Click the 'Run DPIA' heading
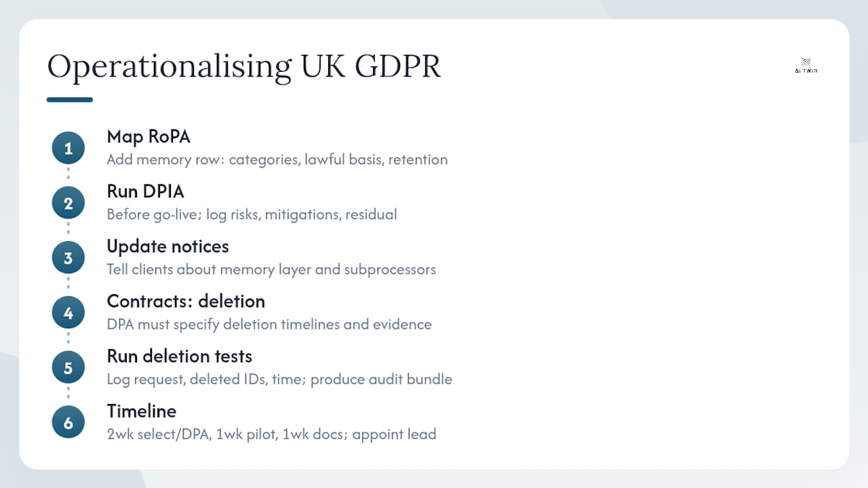Viewport: 868px width, 488px height. pos(145,192)
